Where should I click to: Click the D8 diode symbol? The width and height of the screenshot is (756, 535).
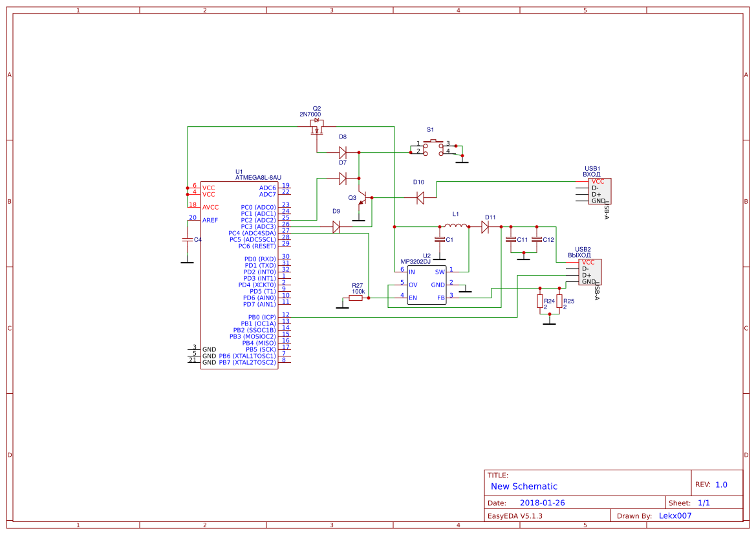(x=343, y=153)
